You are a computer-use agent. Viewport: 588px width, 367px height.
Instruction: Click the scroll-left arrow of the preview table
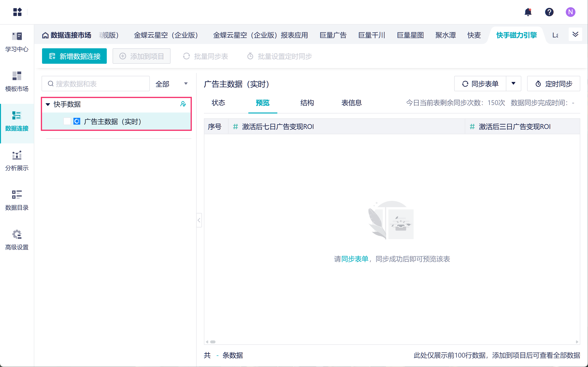(207, 342)
